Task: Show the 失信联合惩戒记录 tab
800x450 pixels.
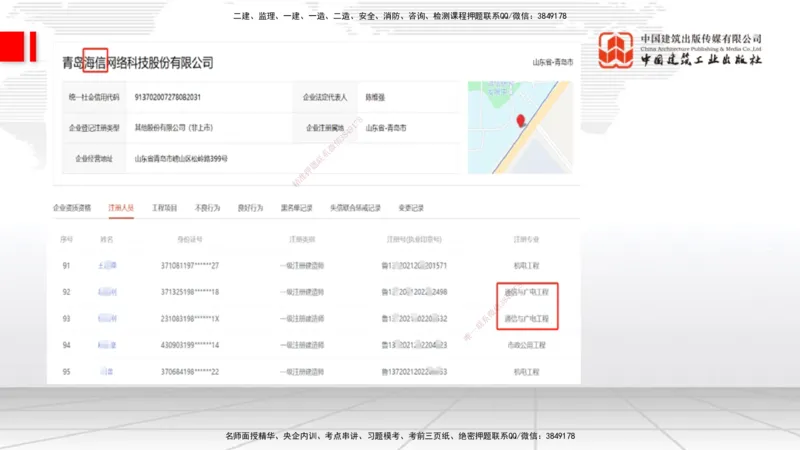Action: [355, 208]
